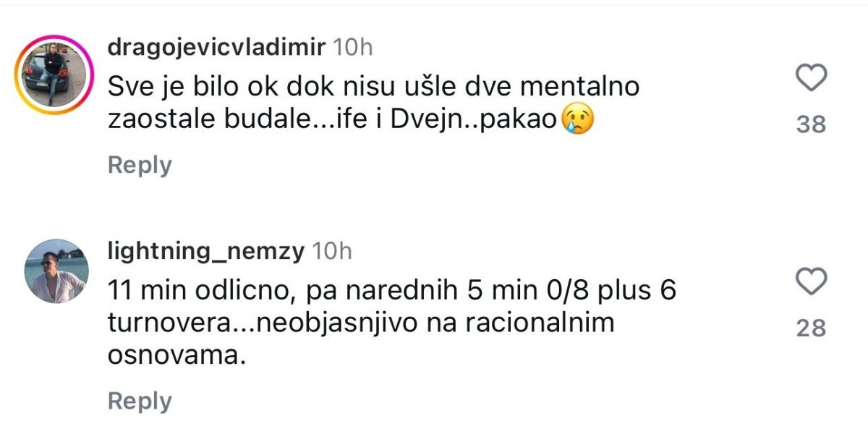Image resolution: width=868 pixels, height=434 pixels.
Task: Reply to dragojevicvladimir's comment
Action: click(x=140, y=165)
